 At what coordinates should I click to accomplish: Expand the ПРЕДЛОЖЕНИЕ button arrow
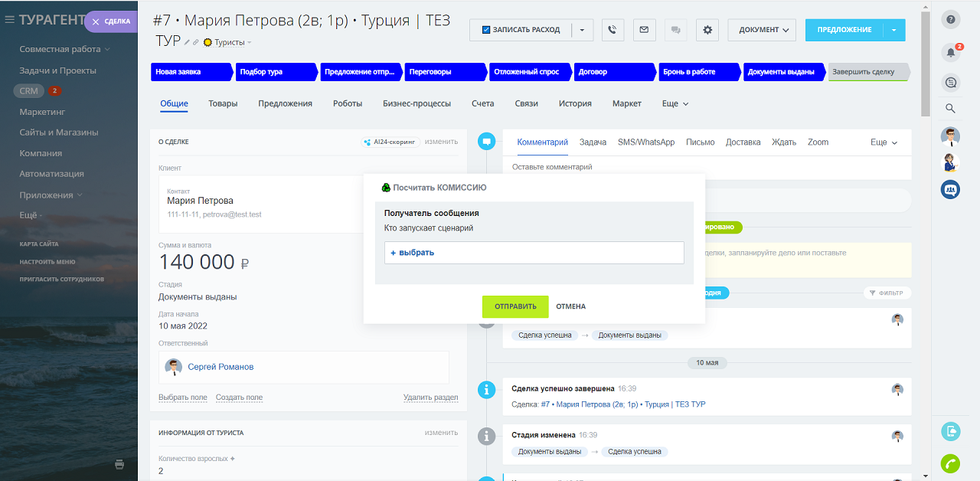tap(894, 30)
